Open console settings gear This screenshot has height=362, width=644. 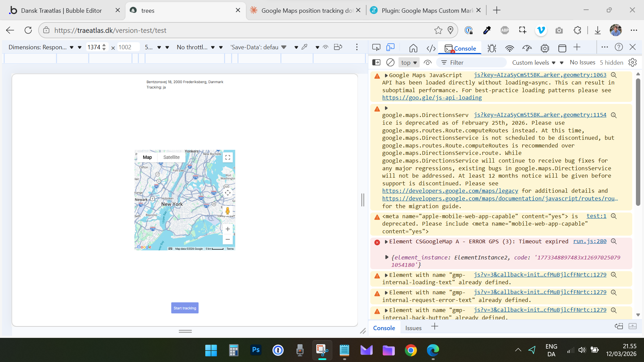[632, 62]
